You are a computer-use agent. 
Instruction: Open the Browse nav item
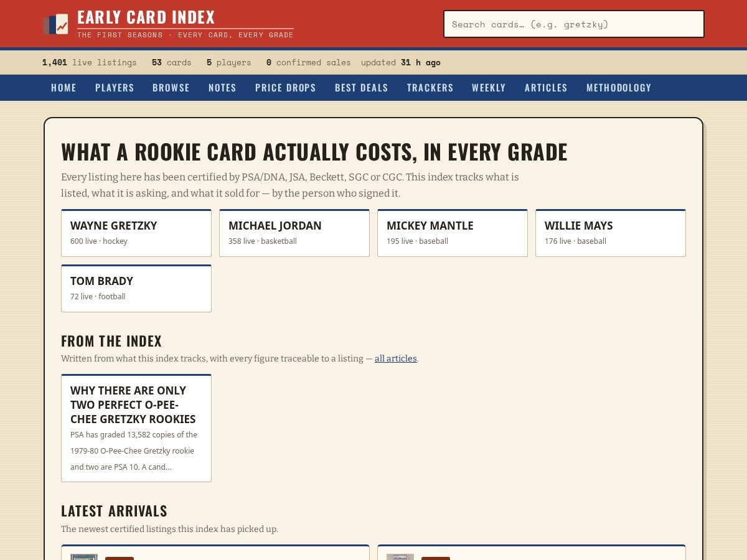click(171, 88)
